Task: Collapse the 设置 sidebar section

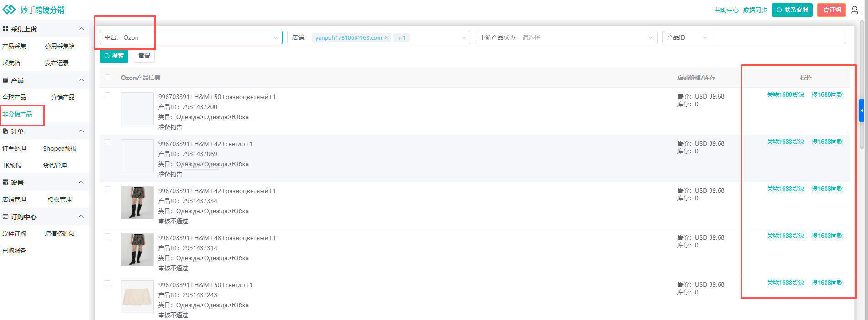Action: 81,182
